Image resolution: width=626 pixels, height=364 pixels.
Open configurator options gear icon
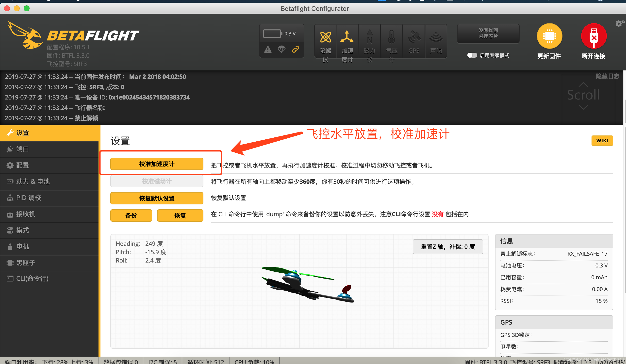tap(620, 24)
